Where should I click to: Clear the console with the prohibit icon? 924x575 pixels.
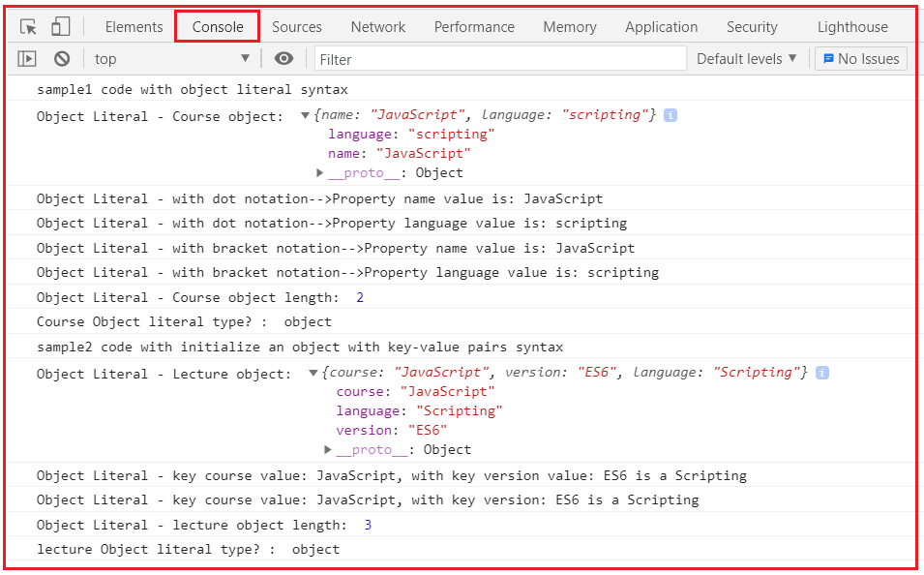[60, 58]
